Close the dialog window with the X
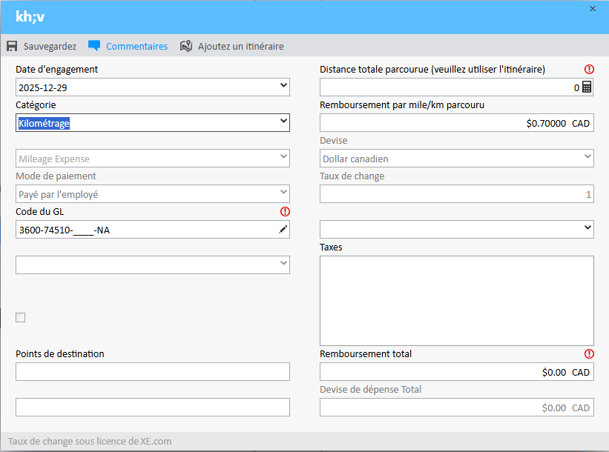The width and height of the screenshot is (609, 452). coord(594,8)
